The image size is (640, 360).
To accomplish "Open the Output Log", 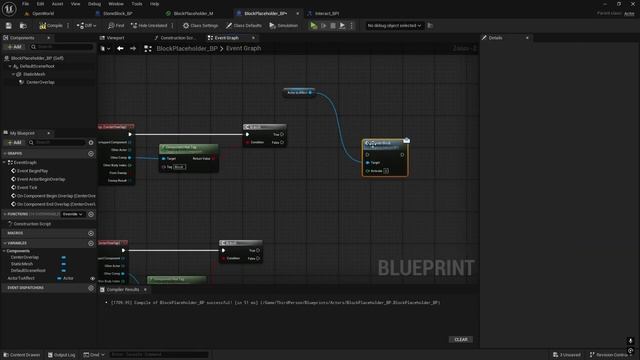I will (x=62, y=355).
